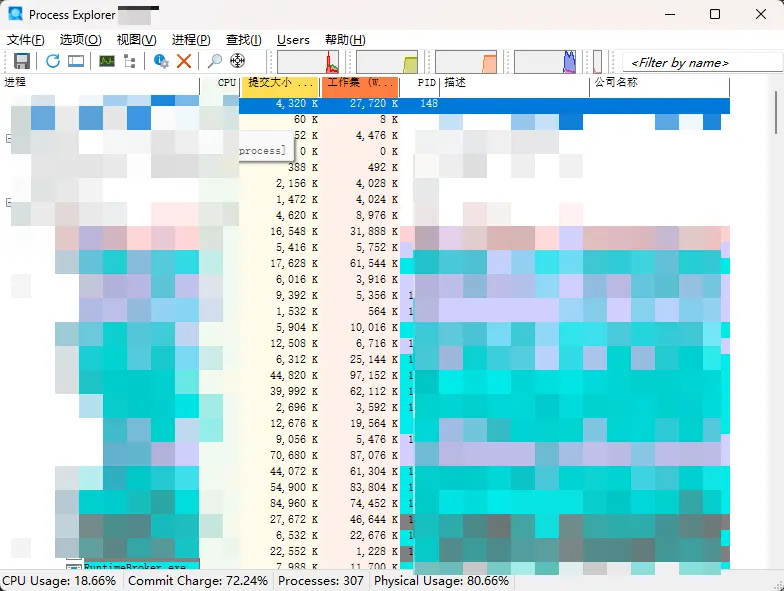Toggle the process tree view icon

pos(130,61)
